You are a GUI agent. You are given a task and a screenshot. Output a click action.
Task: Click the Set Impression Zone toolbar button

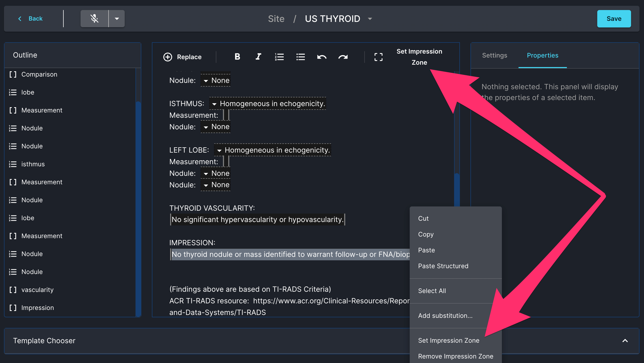(x=419, y=57)
